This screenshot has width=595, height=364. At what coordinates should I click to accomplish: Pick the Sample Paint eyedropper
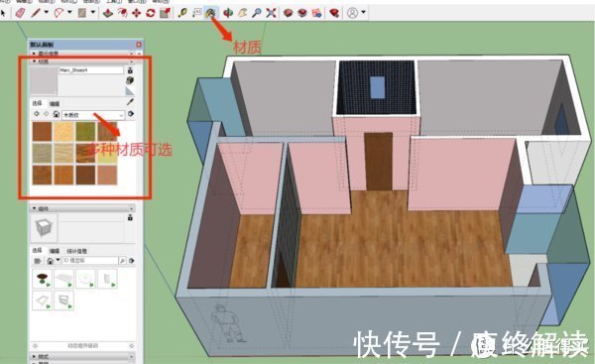[x=130, y=102]
